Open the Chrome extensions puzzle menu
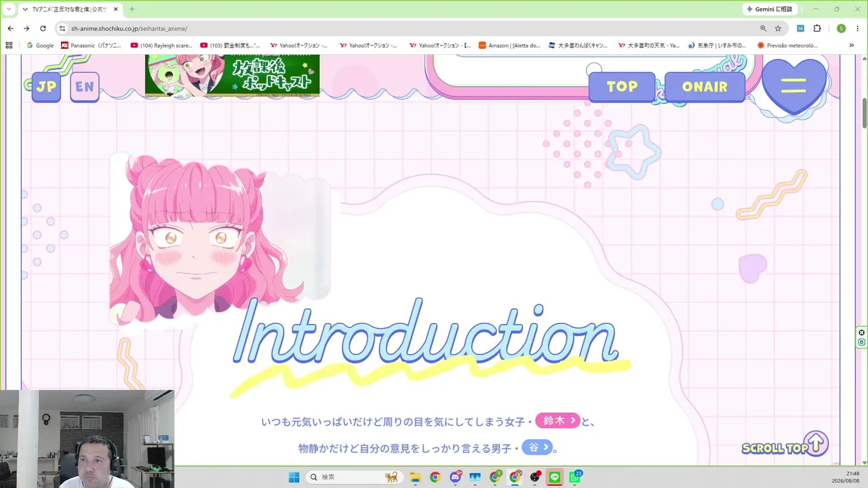The height and width of the screenshot is (488, 868). coord(817,28)
